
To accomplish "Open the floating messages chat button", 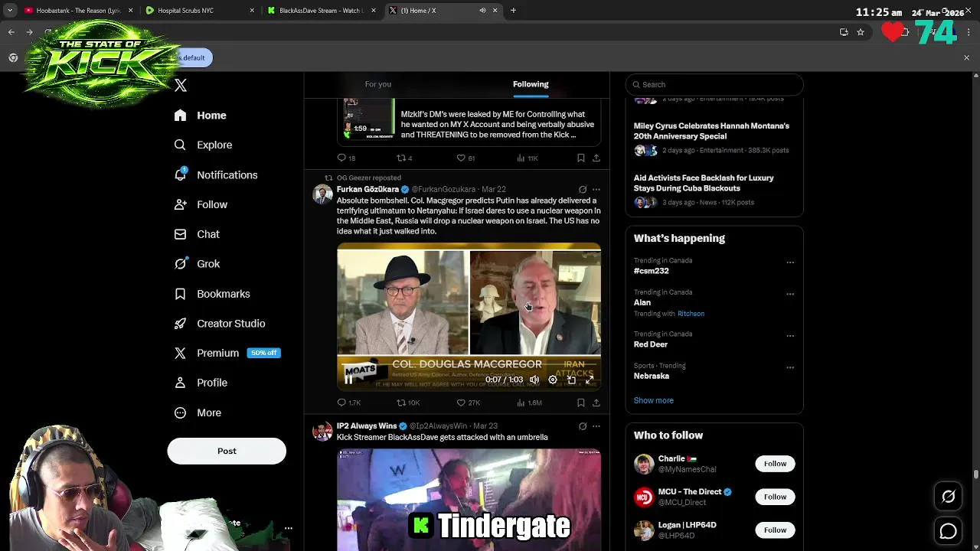I will (949, 530).
